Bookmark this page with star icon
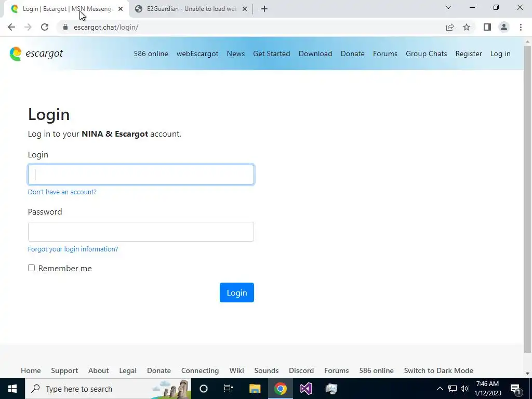Screen dimensions: 532x399 [x=467, y=27]
